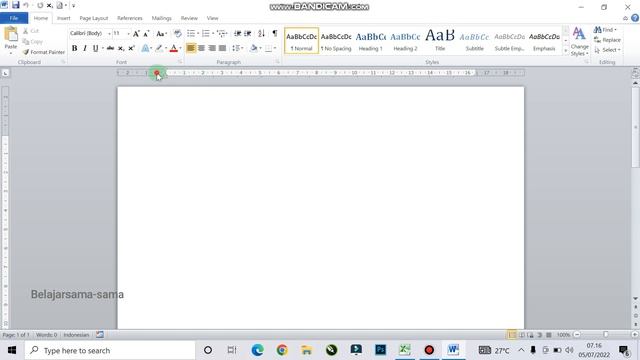
Task: Apply No Spacing style
Action: click(336, 41)
